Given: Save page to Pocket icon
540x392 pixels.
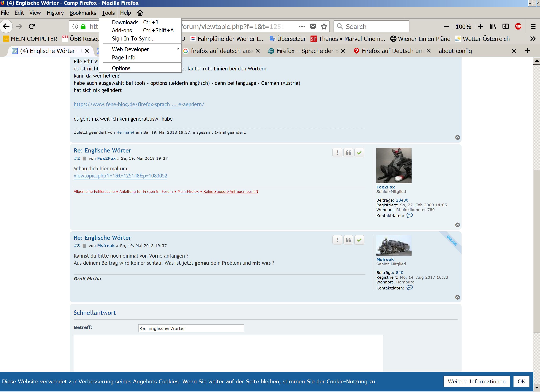Looking at the screenshot, I should (x=313, y=26).
